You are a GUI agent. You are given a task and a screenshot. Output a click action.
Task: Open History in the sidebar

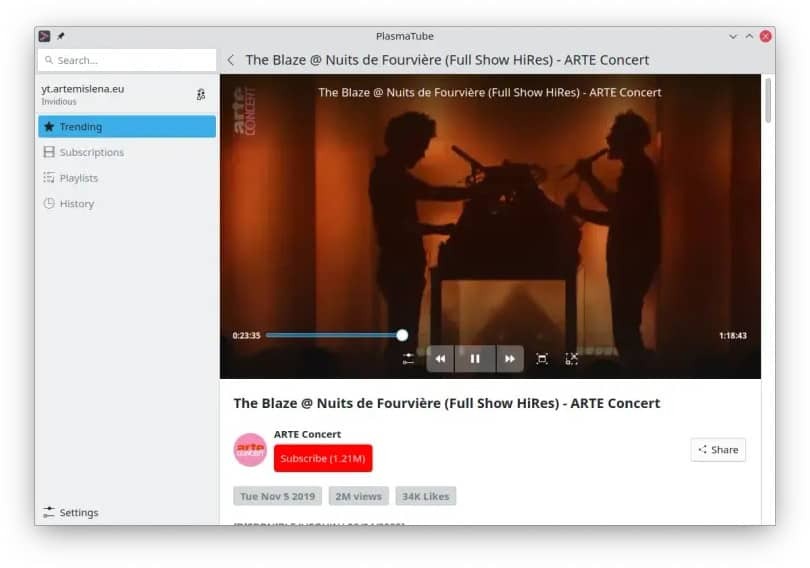coord(127,203)
